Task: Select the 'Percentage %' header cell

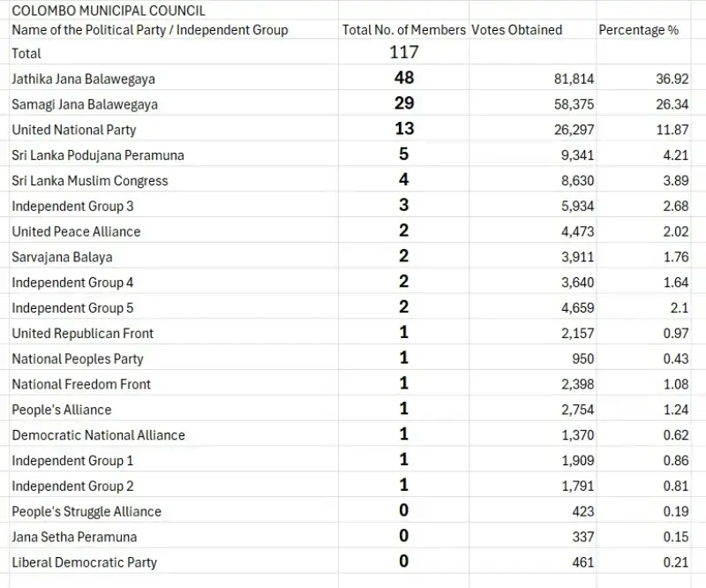Action: coord(639,30)
